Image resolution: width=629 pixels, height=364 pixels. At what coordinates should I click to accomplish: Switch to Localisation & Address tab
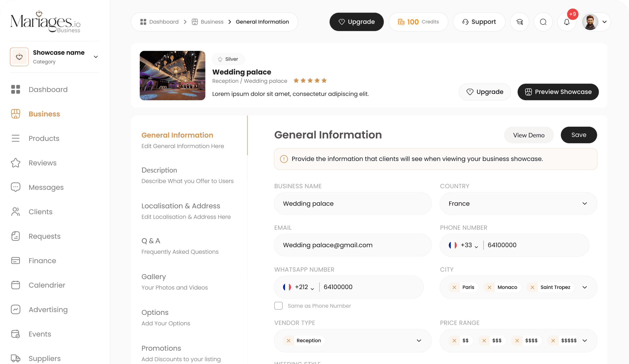181,206
